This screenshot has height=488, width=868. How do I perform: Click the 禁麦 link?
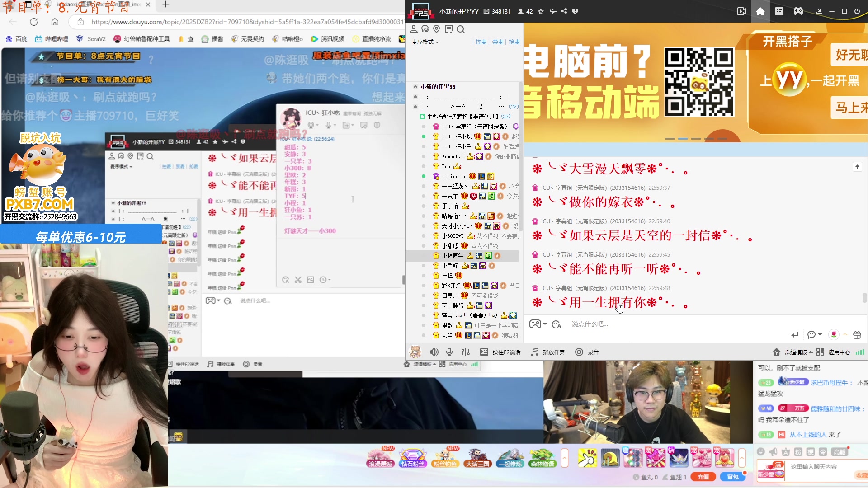click(x=497, y=42)
